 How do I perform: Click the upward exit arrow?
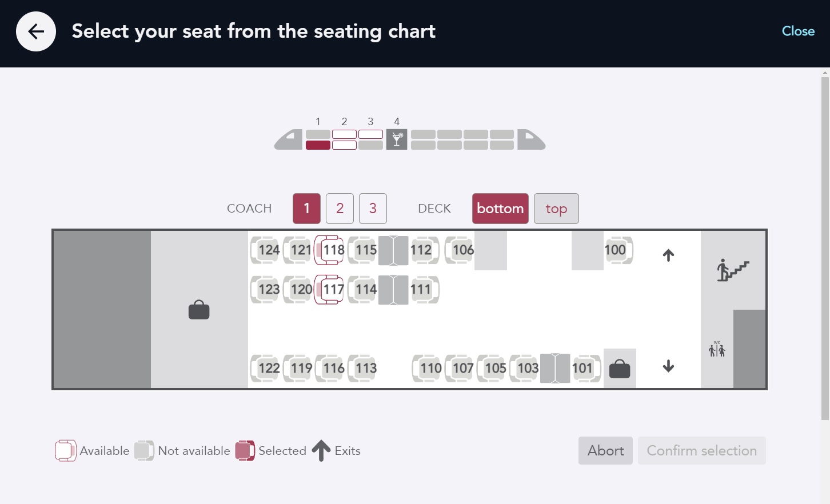tap(668, 255)
